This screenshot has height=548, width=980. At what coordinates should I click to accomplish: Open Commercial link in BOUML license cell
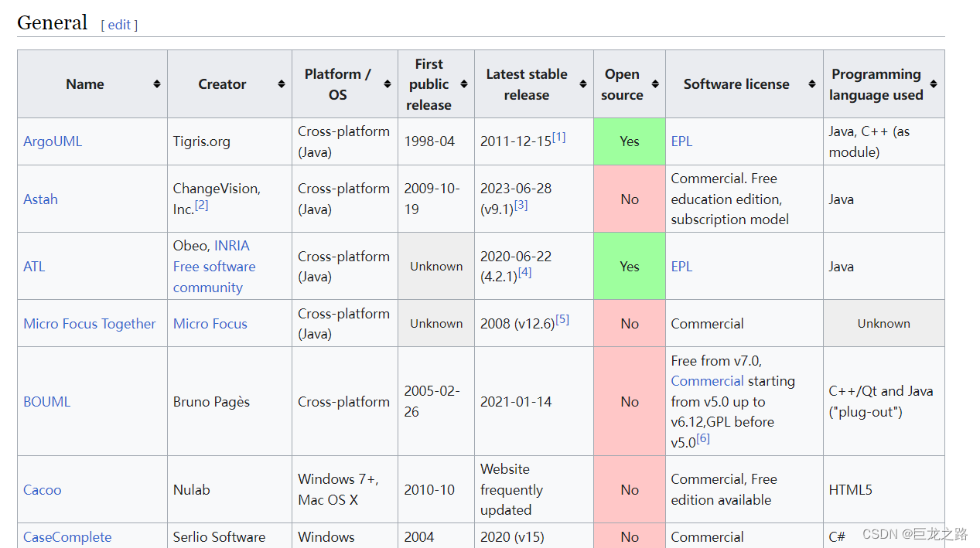tap(707, 381)
